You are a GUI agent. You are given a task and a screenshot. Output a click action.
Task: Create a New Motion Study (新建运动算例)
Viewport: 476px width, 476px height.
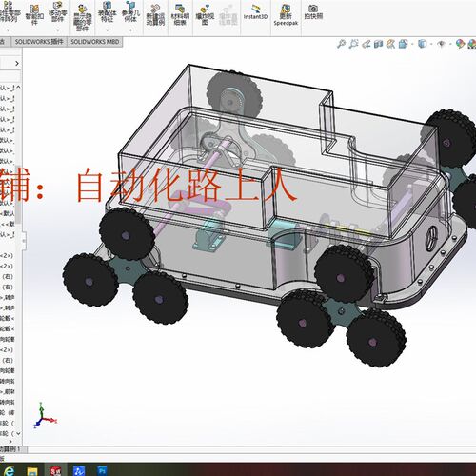pos(155,15)
